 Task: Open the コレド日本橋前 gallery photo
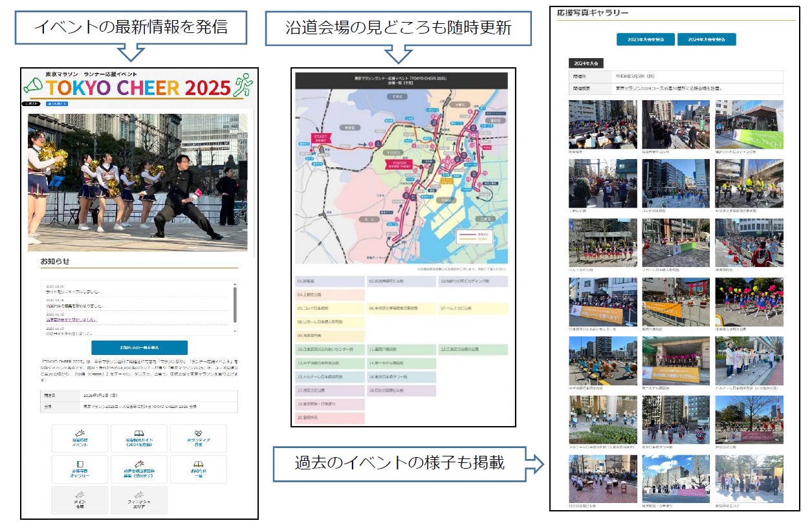(675, 184)
